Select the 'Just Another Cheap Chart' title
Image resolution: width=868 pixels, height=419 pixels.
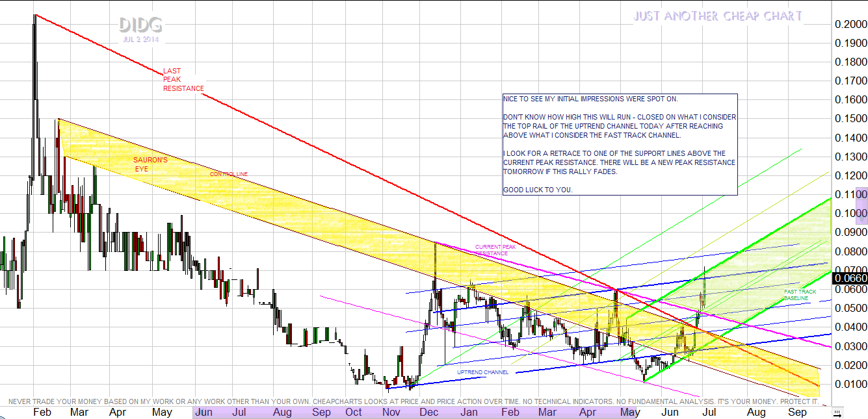tap(717, 16)
